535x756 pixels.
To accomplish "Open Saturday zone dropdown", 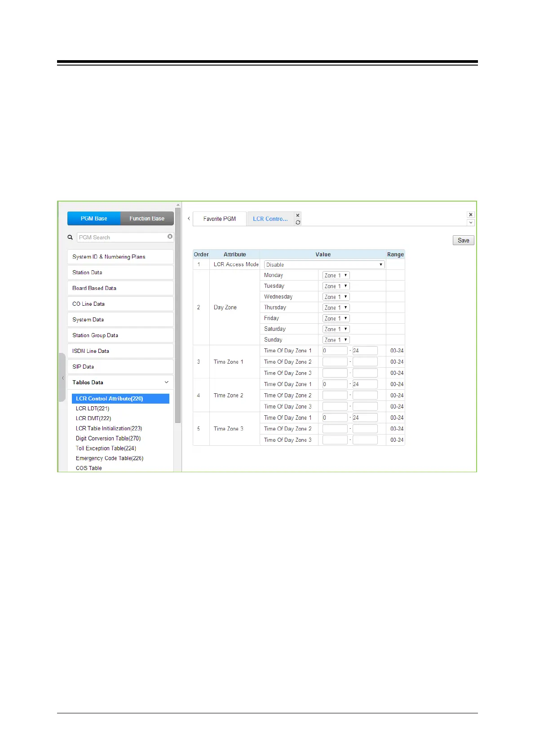I will point(336,329).
